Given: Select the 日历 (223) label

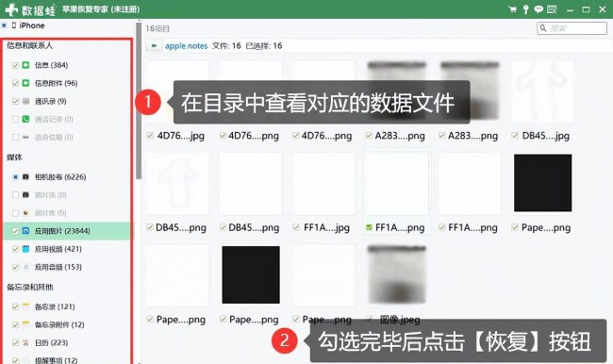Looking at the screenshot, I should 51,342.
